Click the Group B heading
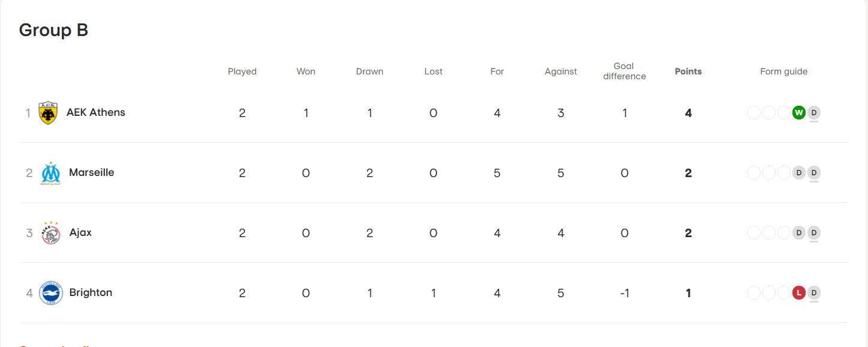Image resolution: width=868 pixels, height=347 pixels. (x=53, y=30)
